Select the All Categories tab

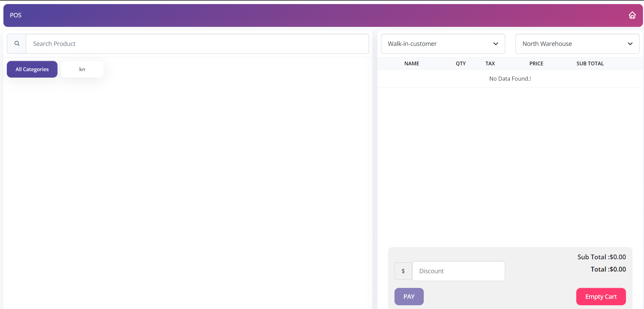click(32, 69)
